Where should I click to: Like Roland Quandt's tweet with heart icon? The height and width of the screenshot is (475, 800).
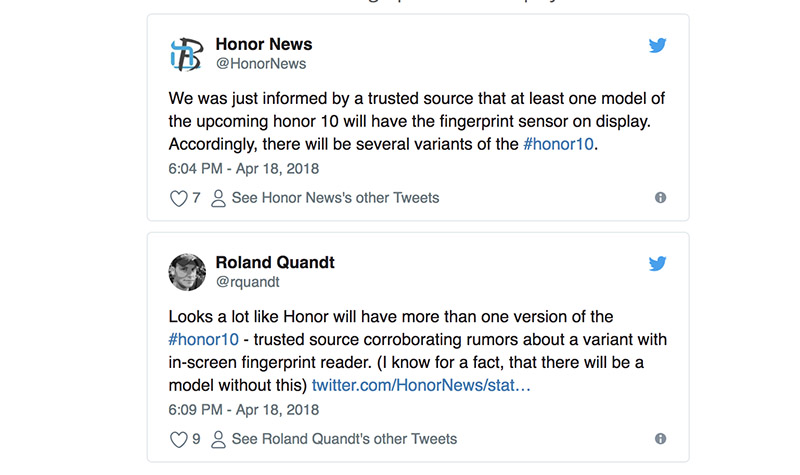tap(179, 439)
